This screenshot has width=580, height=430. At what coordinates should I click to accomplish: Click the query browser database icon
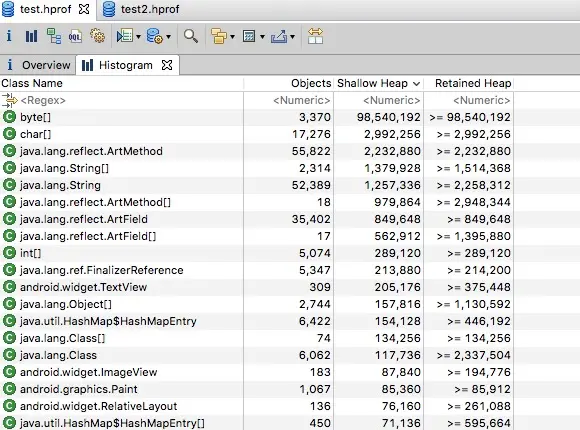[155, 36]
